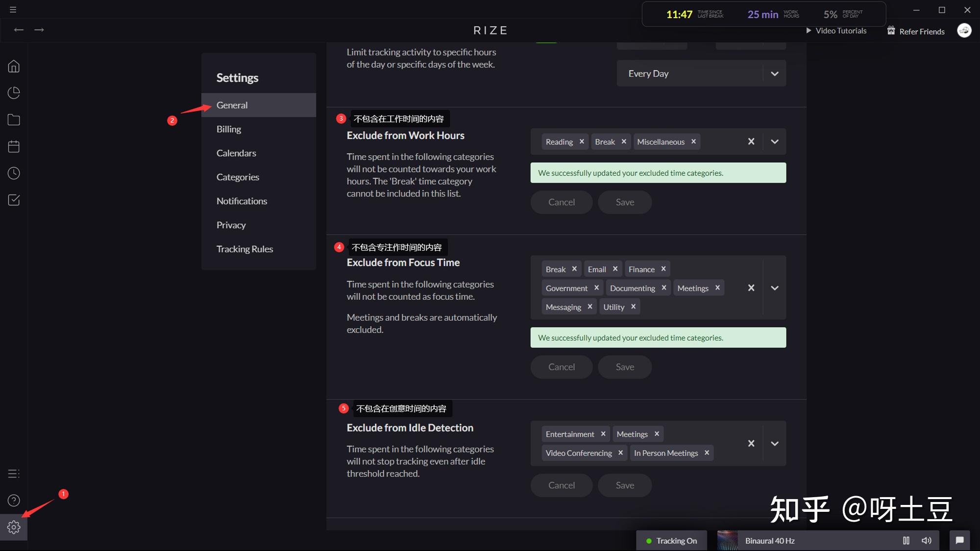Remove the Email tag from Focus Time
The height and width of the screenshot is (551, 980).
tap(615, 269)
